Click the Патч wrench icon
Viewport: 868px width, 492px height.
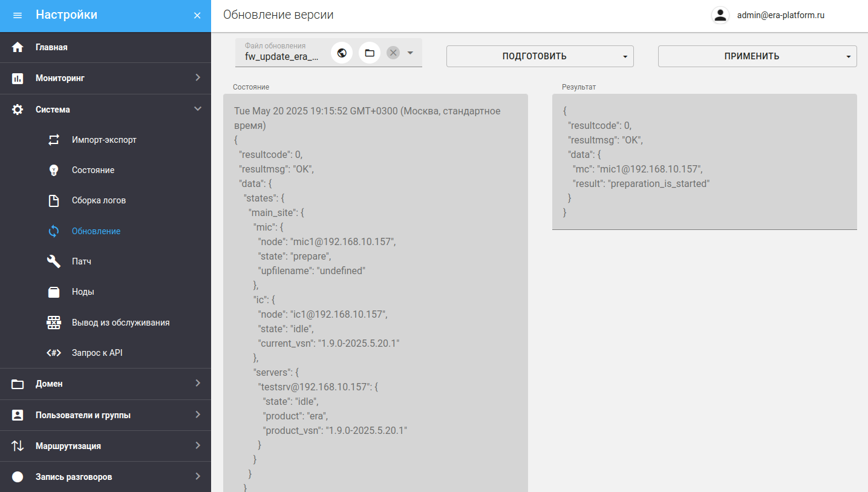pos(54,261)
